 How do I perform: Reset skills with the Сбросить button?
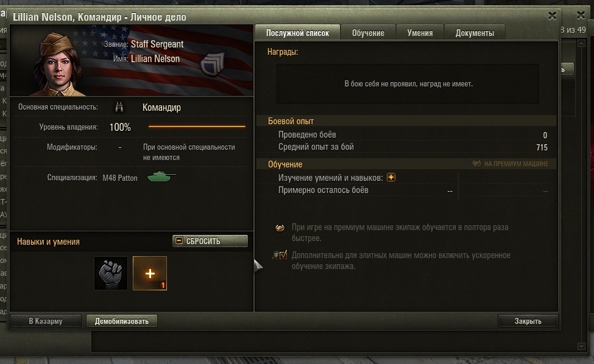click(210, 241)
